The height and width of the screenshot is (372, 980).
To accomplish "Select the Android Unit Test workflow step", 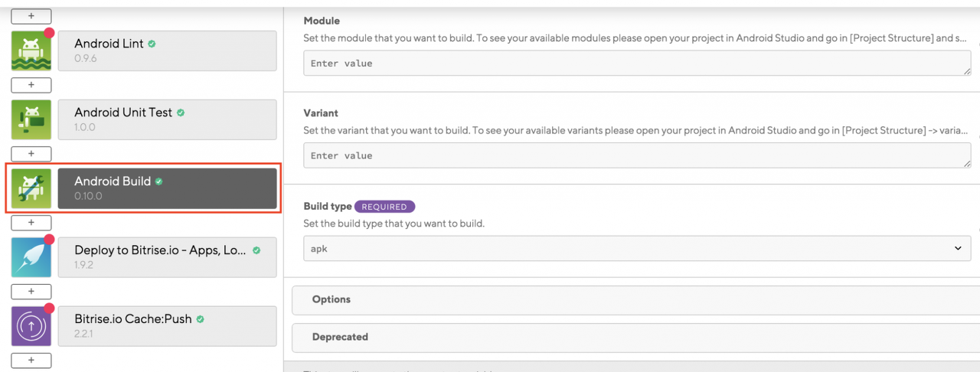I will coord(167,119).
